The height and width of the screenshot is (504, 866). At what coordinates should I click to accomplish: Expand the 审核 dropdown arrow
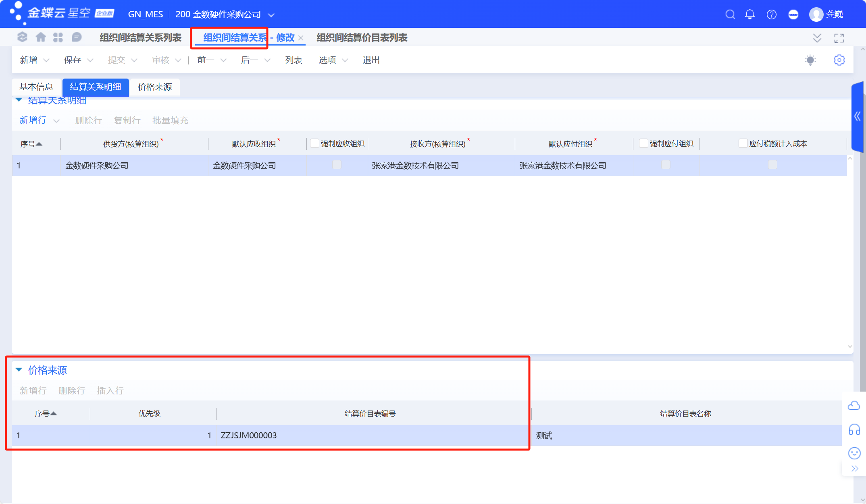(178, 60)
